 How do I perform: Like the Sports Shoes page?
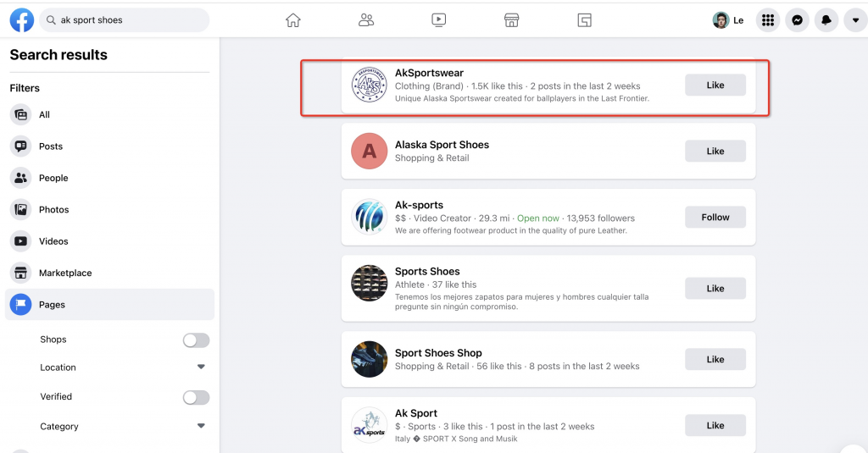pyautogui.click(x=715, y=288)
